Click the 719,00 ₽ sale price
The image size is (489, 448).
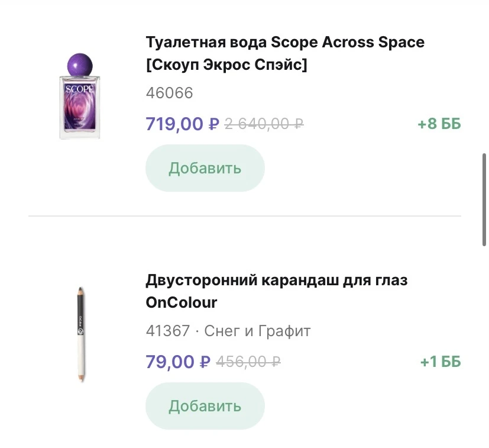(x=182, y=124)
